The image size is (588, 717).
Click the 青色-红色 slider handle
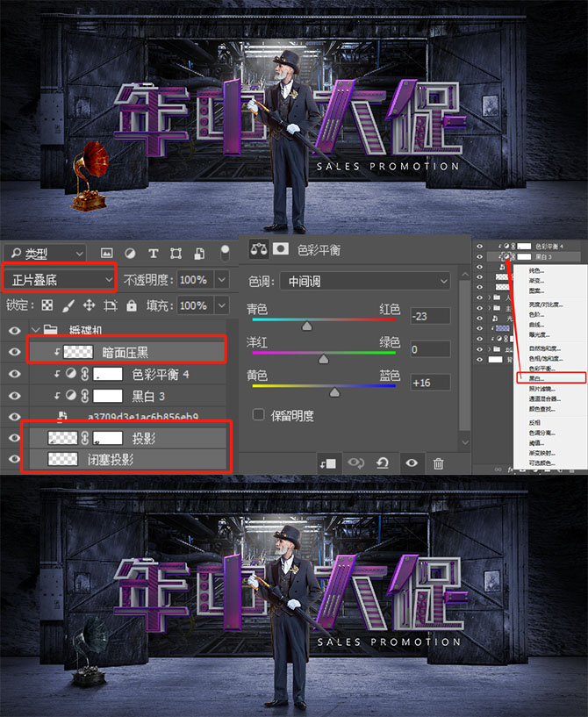(x=307, y=326)
